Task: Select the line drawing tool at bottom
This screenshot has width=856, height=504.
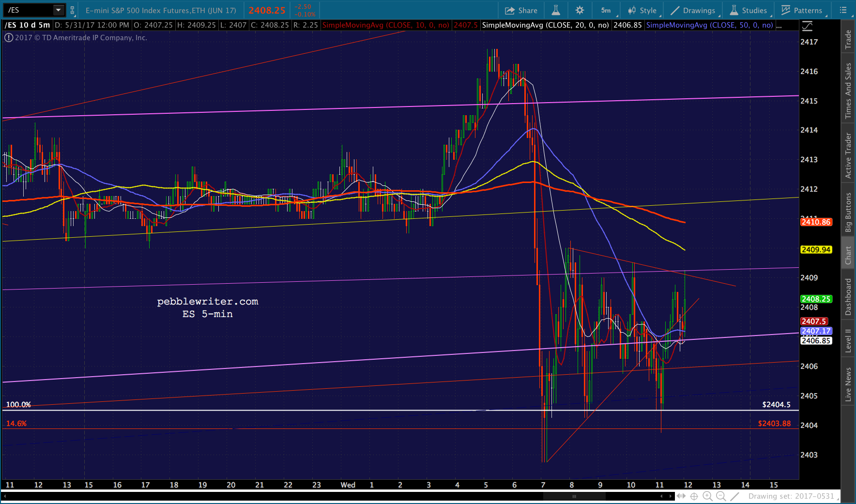Action: pyautogui.click(x=734, y=496)
